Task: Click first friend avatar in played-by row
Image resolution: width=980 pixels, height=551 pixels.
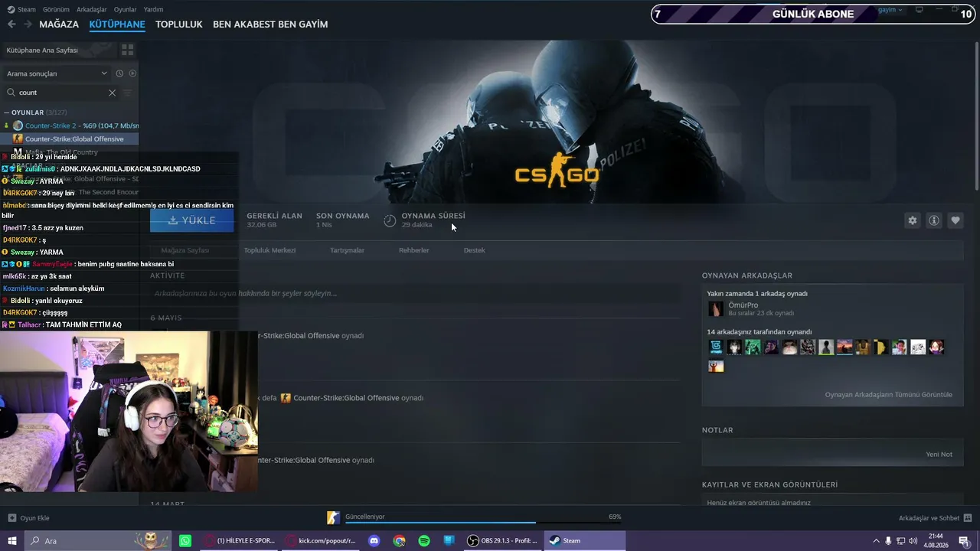Action: click(x=716, y=347)
